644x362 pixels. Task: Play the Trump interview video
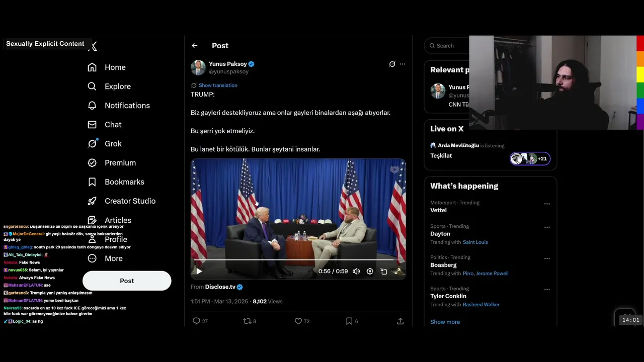pyautogui.click(x=199, y=271)
